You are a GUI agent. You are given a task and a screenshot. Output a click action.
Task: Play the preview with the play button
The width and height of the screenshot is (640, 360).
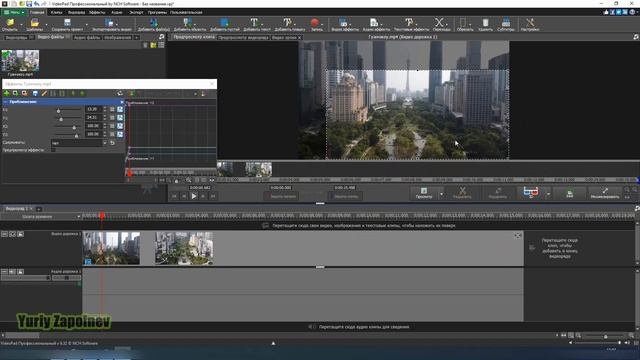point(194,196)
